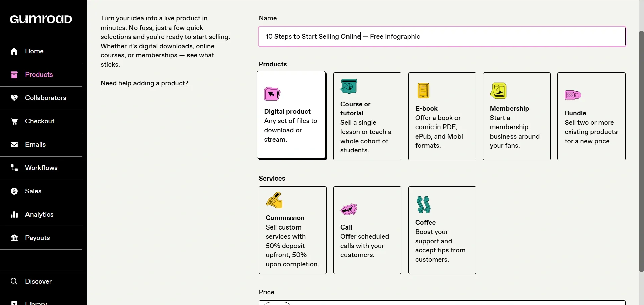Choose the Course or tutorial option

367,116
